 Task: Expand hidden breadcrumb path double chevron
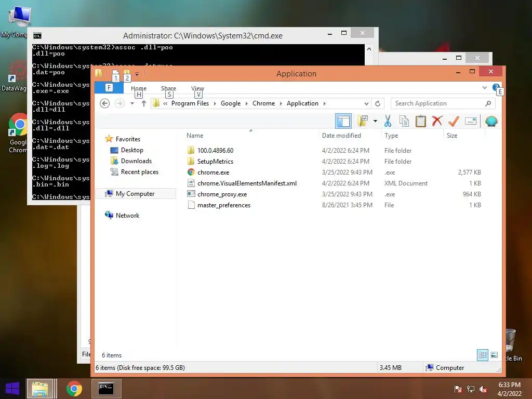coord(165,103)
